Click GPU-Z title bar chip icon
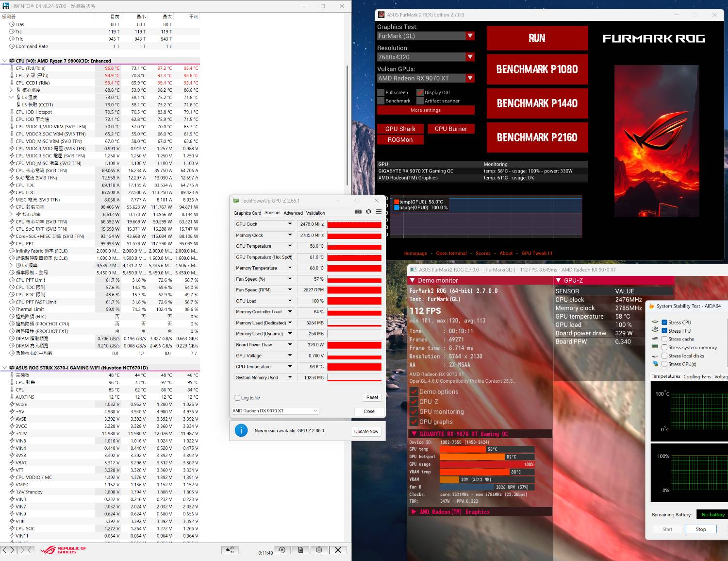Screen dimensions: 728x561 coord(236,201)
